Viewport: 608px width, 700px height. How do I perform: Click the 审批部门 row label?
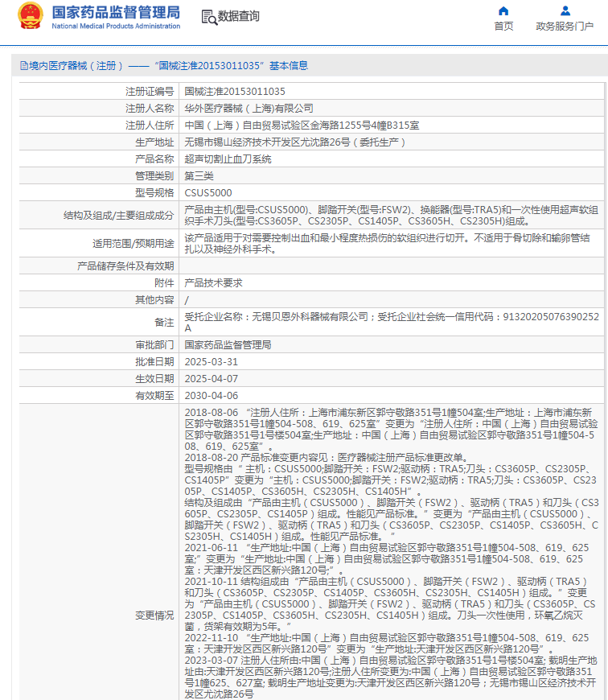154,345
